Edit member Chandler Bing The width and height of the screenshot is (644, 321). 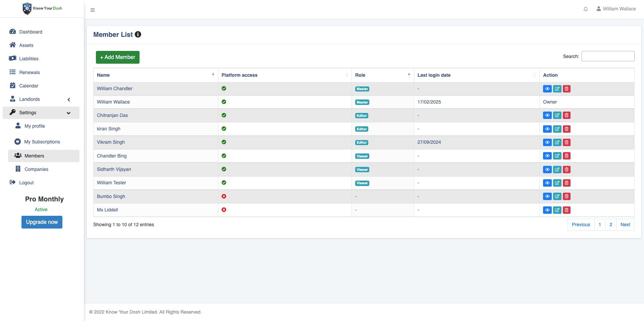click(x=557, y=156)
